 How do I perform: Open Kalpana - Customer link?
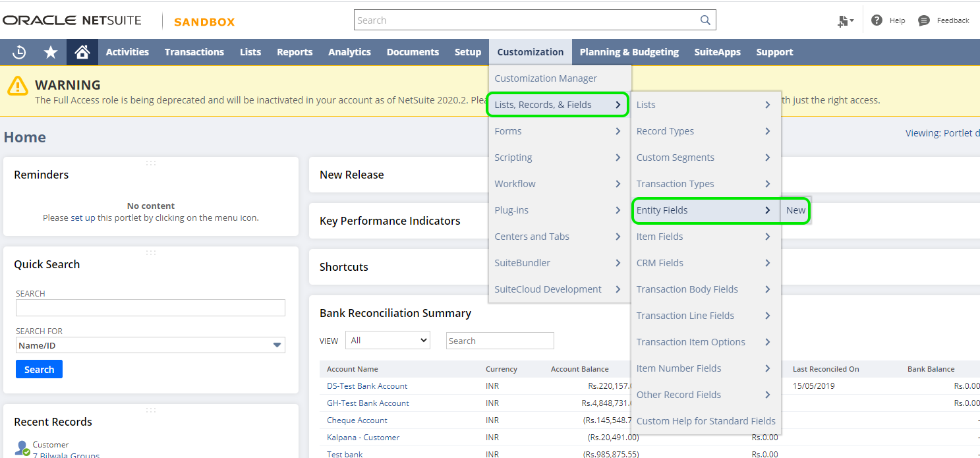tap(363, 438)
